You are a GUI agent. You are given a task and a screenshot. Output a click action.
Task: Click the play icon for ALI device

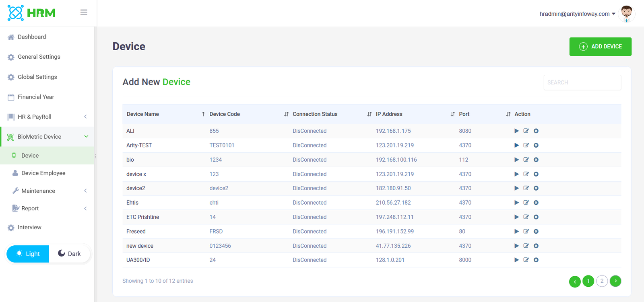click(x=516, y=131)
